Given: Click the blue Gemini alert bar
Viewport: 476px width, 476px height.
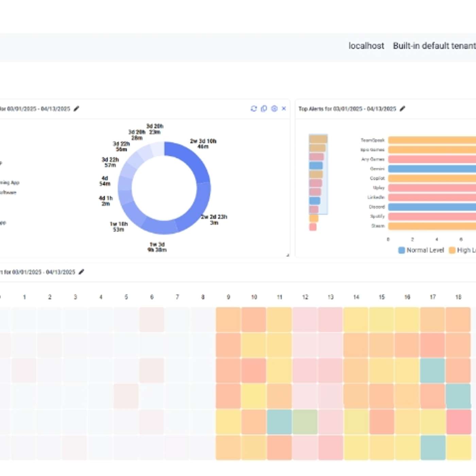Looking at the screenshot, I should coord(432,169).
